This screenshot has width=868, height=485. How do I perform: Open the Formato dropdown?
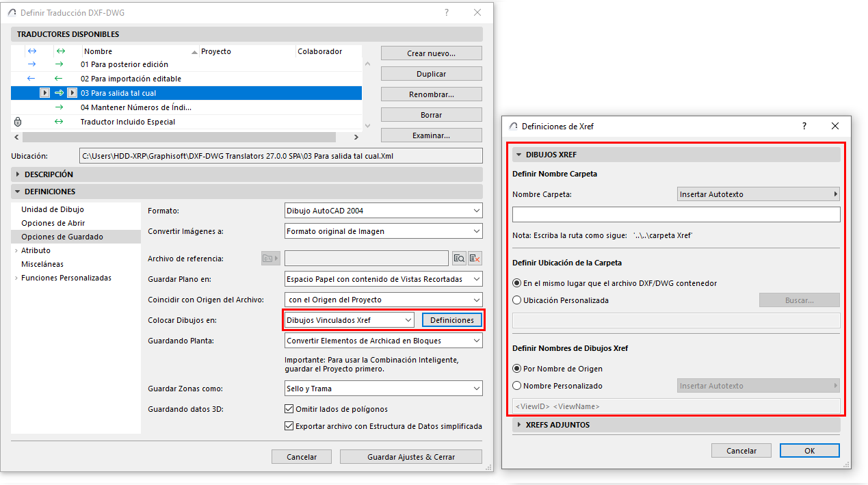(x=383, y=211)
